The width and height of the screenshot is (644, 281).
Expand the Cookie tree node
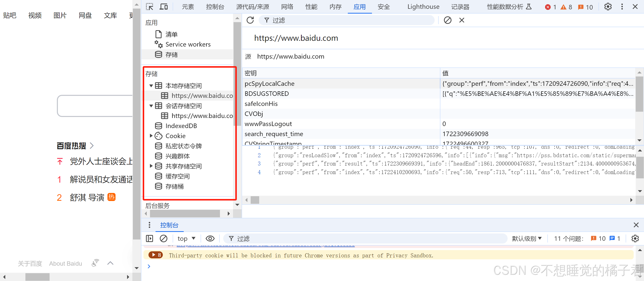point(151,136)
